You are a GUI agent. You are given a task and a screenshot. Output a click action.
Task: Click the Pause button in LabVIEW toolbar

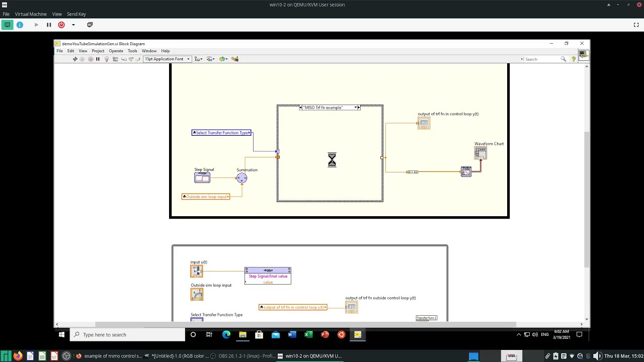pos(98,59)
